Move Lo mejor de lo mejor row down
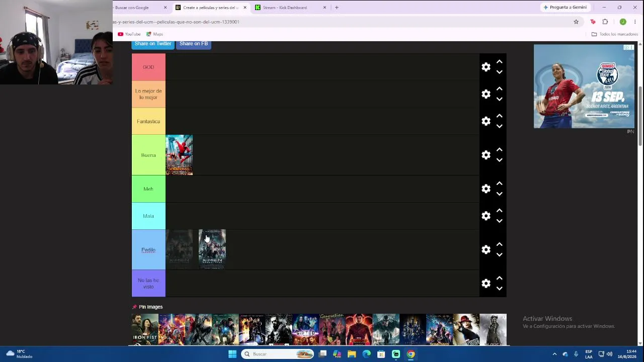The height and width of the screenshot is (362, 644). (x=499, y=99)
